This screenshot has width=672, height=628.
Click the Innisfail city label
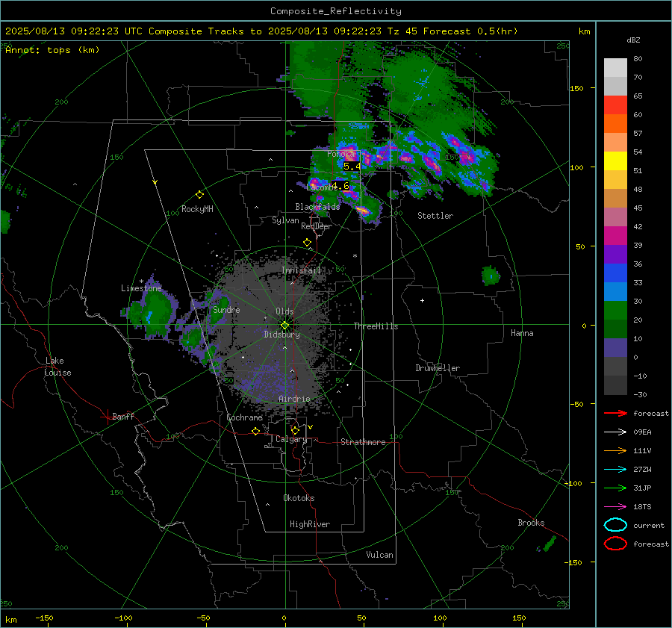click(301, 270)
